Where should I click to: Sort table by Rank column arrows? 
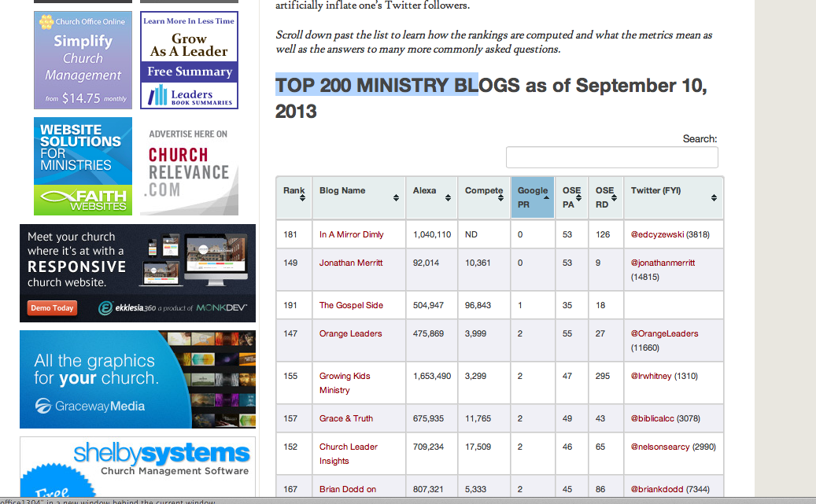tap(301, 198)
